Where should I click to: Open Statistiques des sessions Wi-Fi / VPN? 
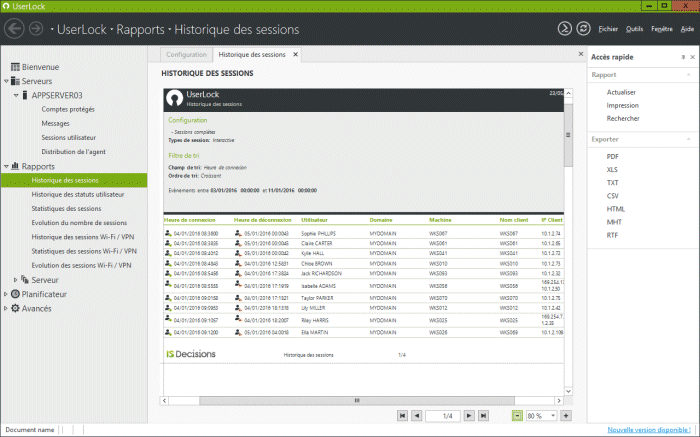(x=84, y=251)
